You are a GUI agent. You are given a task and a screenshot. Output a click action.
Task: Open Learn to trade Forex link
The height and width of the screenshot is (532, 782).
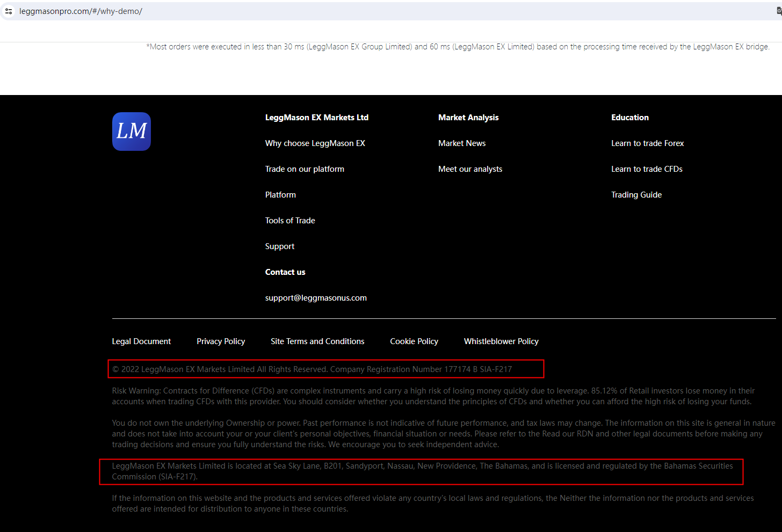[x=648, y=143]
